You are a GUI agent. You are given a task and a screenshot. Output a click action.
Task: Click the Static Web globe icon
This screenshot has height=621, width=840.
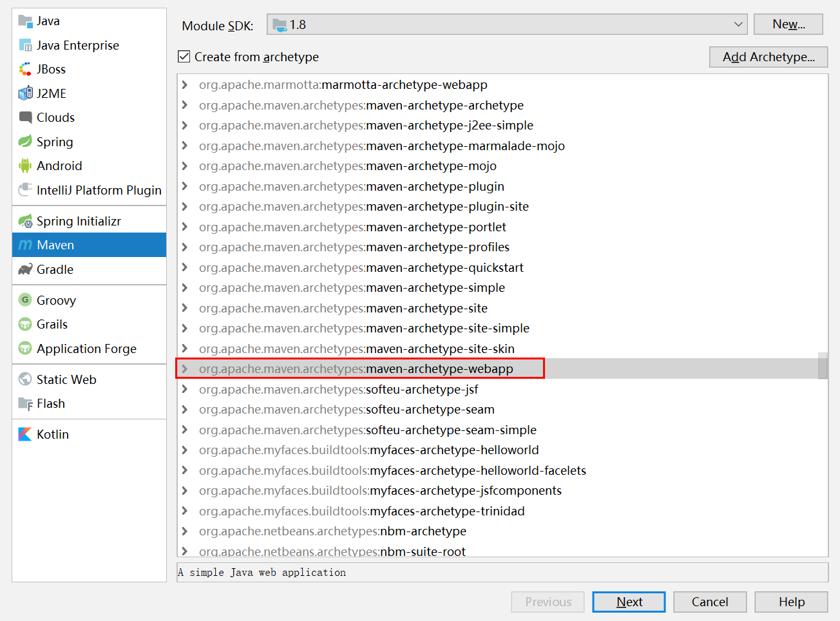coord(25,379)
